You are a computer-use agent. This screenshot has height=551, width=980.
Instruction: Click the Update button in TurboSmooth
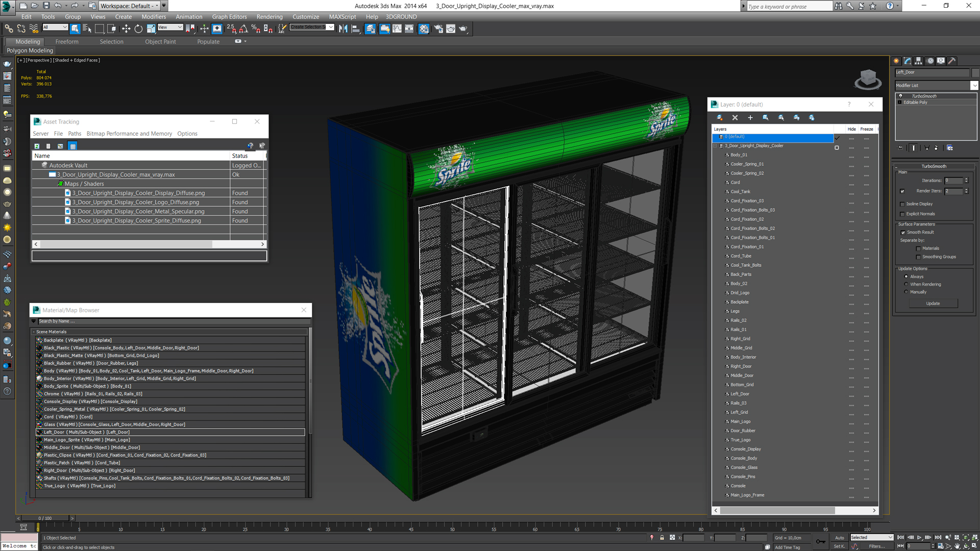tap(933, 304)
